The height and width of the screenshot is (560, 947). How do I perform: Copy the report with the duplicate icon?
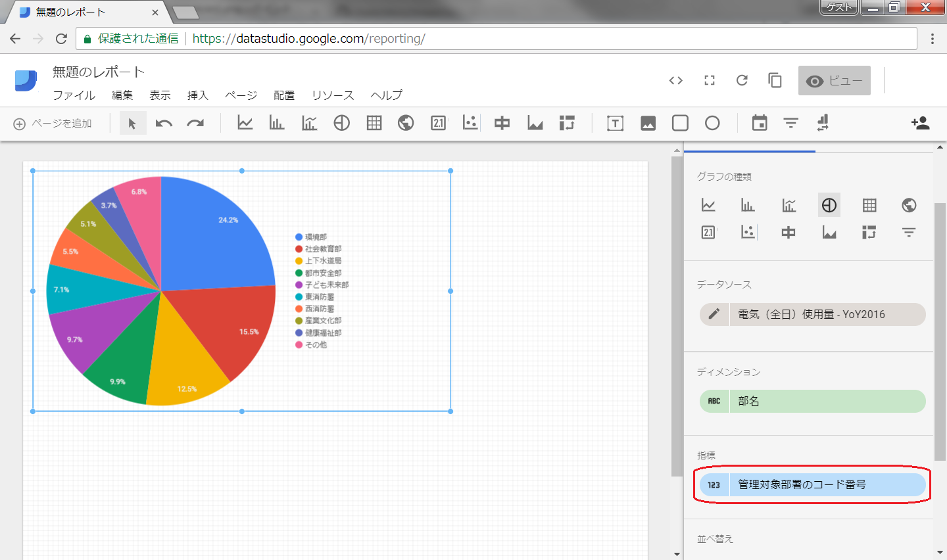pos(775,80)
